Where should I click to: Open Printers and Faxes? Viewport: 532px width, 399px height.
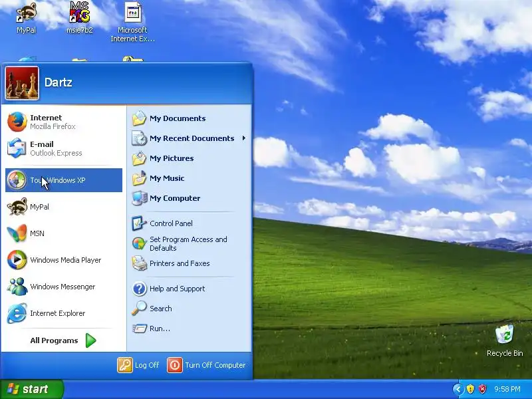pyautogui.click(x=190, y=263)
